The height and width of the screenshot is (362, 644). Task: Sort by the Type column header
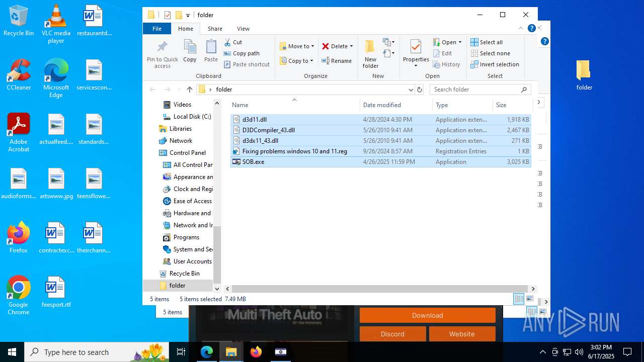(x=462, y=105)
